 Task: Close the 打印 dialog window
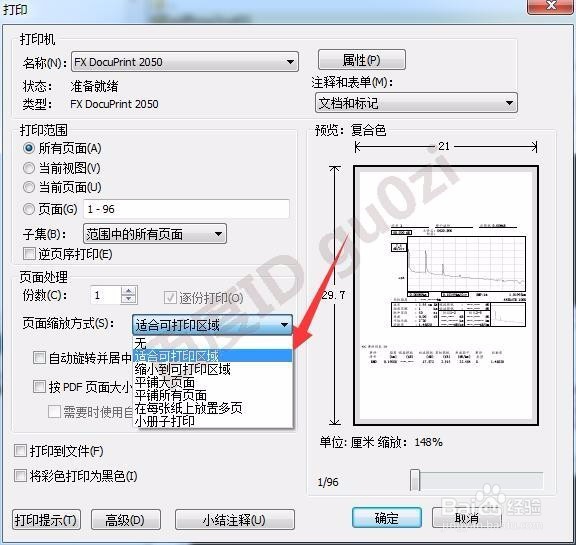tap(550, 6)
